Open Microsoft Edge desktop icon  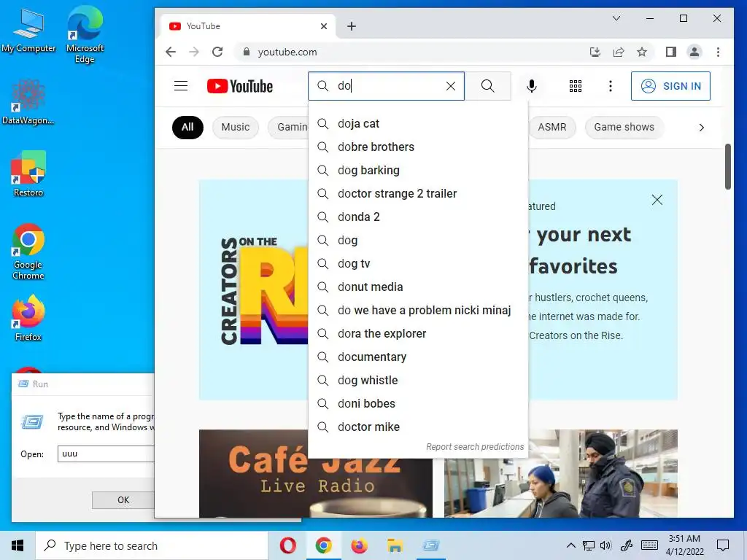[85, 35]
